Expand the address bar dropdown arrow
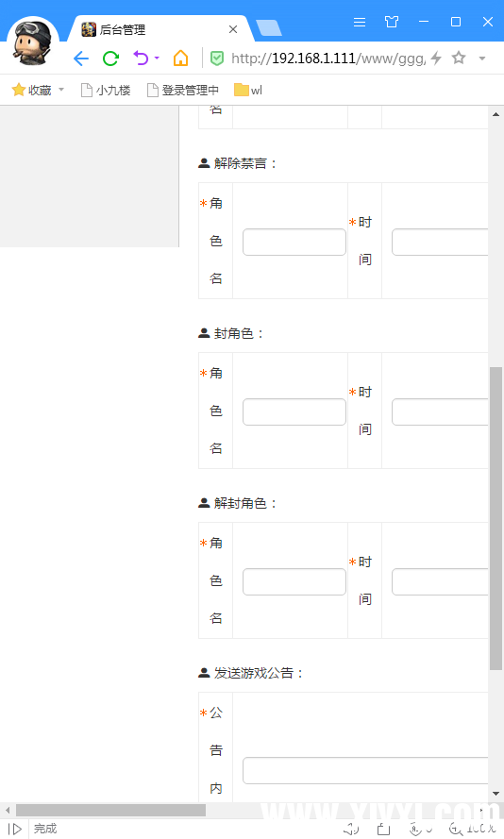The height and width of the screenshot is (839, 504). (x=482, y=59)
